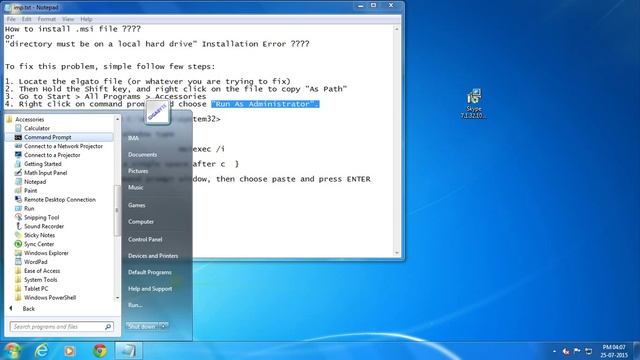The height and width of the screenshot is (360, 640).
Task: Open the Shut down options arrow
Action: point(164,326)
